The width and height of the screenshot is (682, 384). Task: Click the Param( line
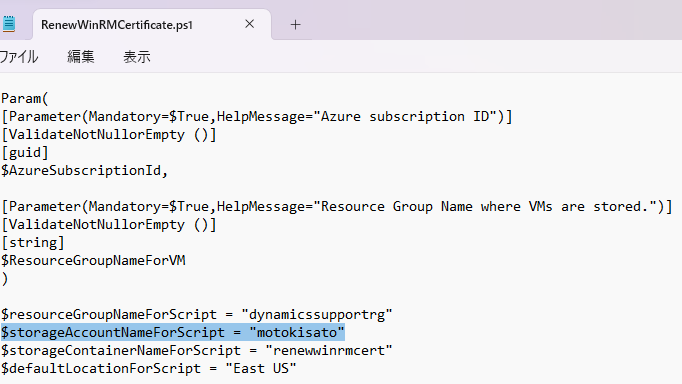24,98
